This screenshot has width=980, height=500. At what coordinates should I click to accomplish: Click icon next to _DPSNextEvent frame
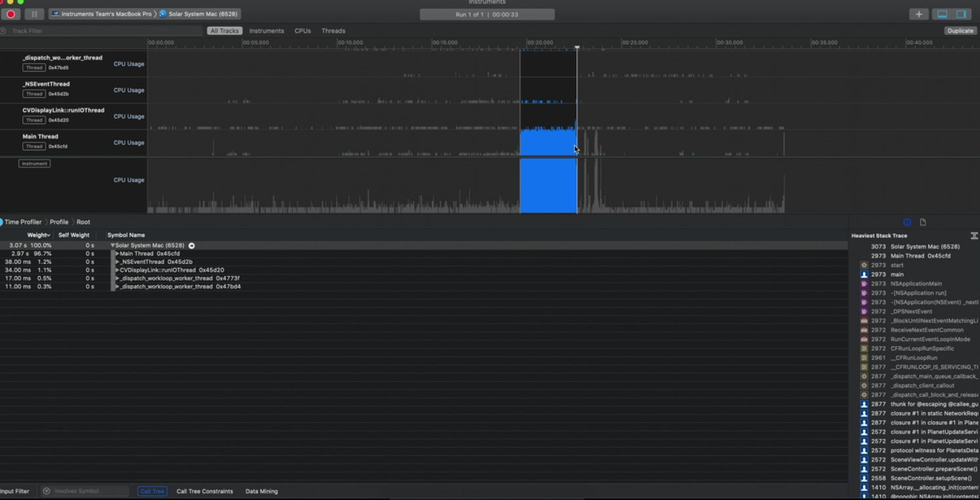coord(864,312)
